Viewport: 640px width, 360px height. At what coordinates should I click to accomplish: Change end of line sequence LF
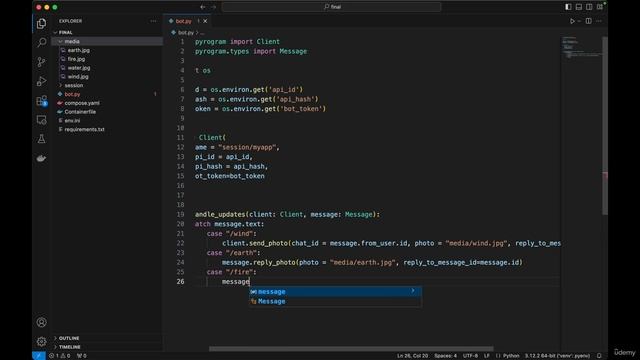pos(487,356)
